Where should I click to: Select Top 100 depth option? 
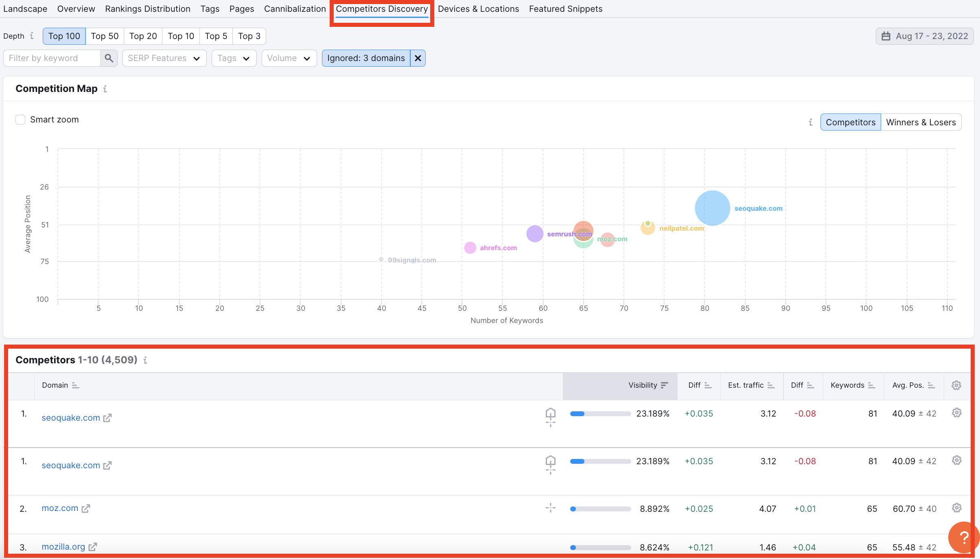click(64, 36)
